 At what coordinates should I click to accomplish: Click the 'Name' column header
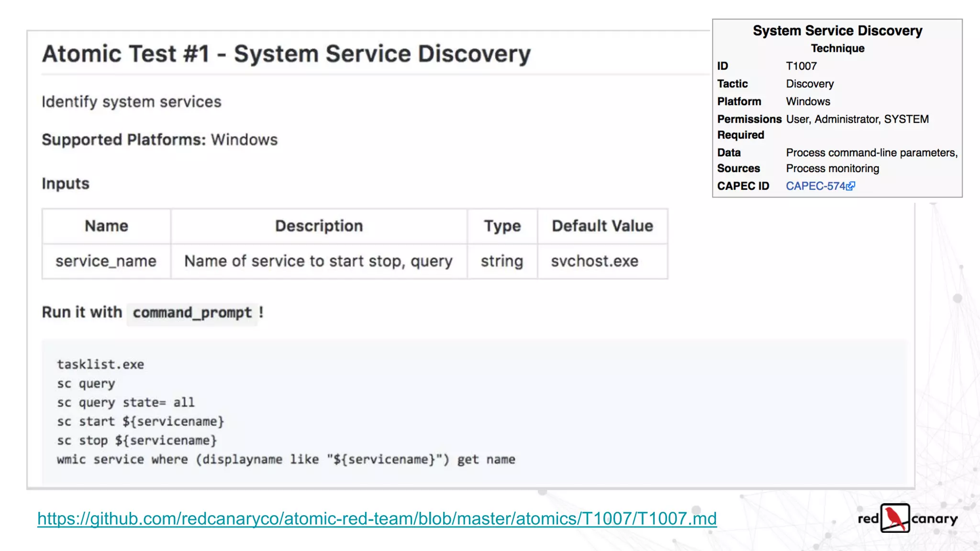click(x=106, y=226)
